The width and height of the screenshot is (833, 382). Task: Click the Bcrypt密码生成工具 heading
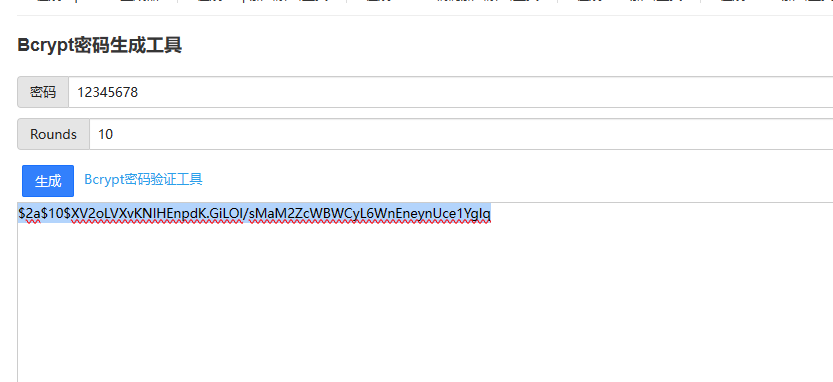click(x=100, y=45)
